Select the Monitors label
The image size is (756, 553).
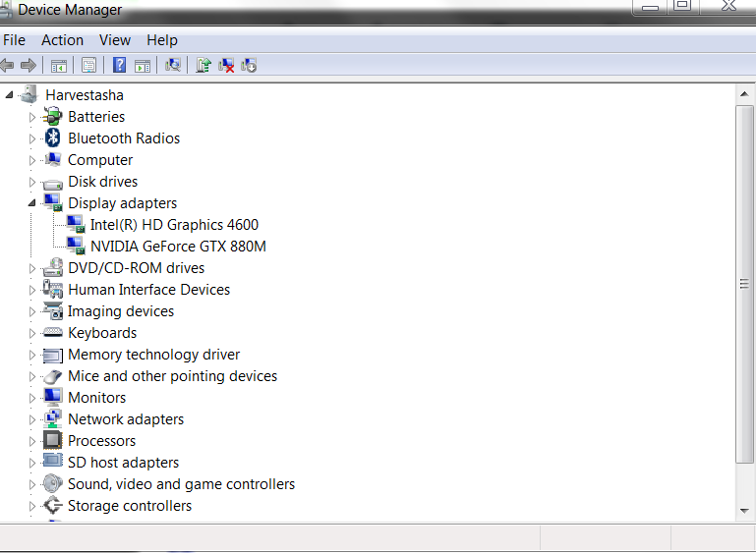pos(97,398)
